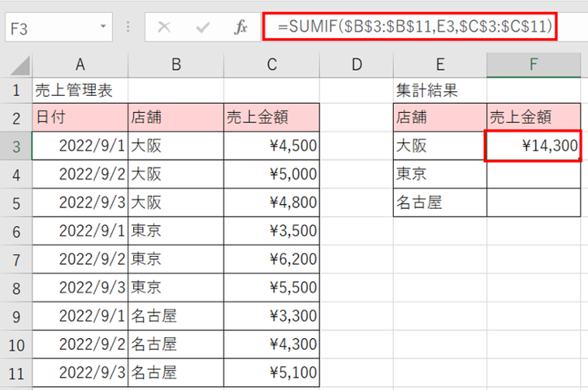Click the ¥14,300 result cell
The image size is (588, 390).
[x=533, y=146]
